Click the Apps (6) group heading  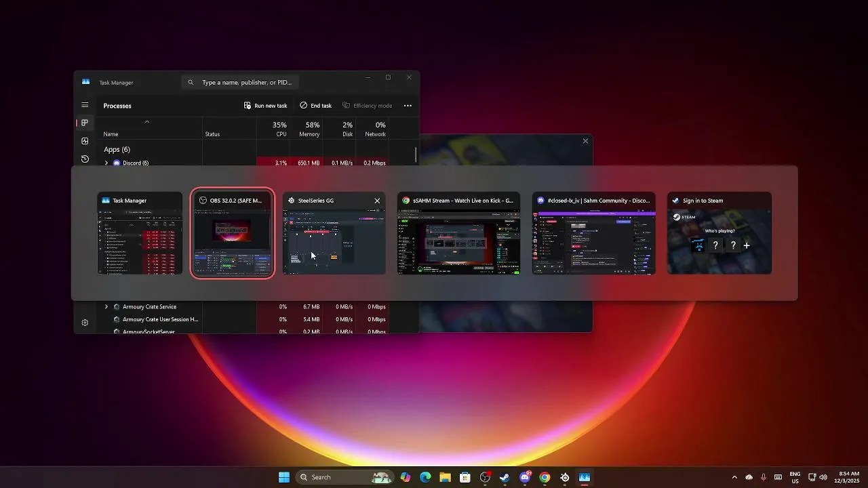tap(117, 149)
